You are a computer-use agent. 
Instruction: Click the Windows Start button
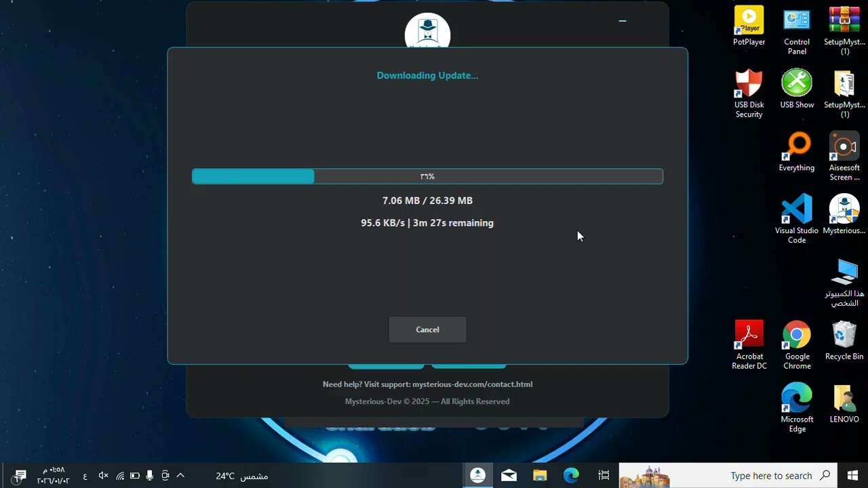click(x=852, y=476)
